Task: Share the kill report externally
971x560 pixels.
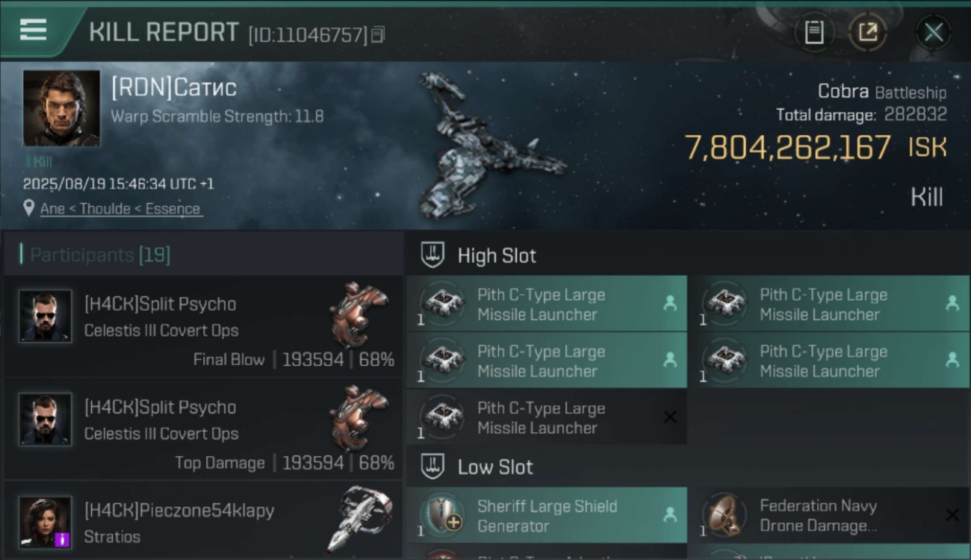Action: [867, 32]
